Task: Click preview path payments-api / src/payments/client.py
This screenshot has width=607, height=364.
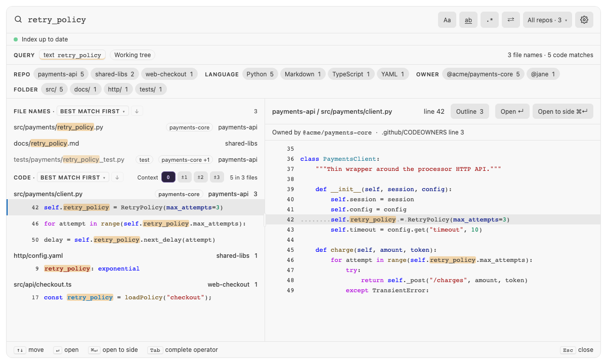Action: (332, 112)
